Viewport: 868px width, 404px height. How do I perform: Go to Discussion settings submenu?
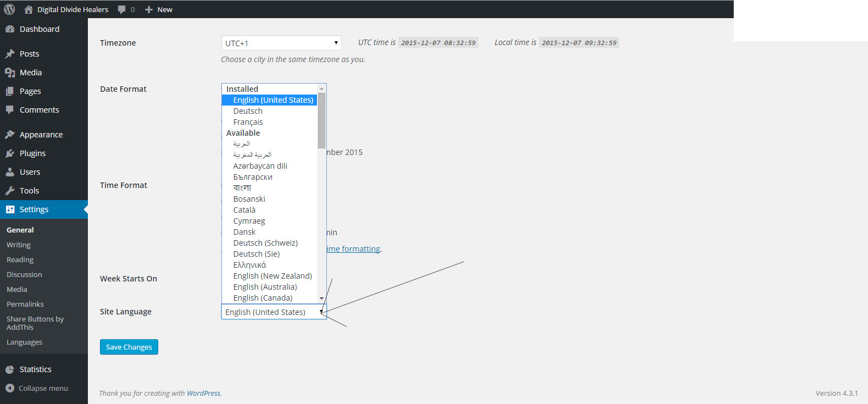[24, 275]
